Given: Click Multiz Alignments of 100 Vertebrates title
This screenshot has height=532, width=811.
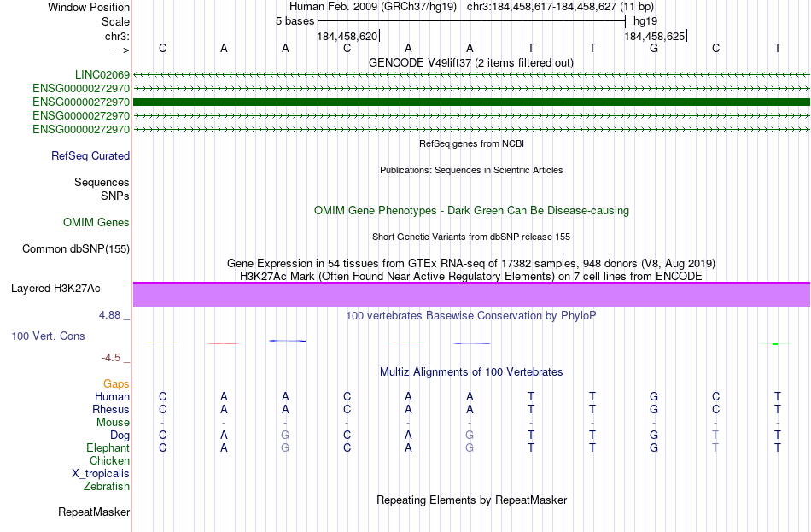Looking at the screenshot, I should coord(471,372).
